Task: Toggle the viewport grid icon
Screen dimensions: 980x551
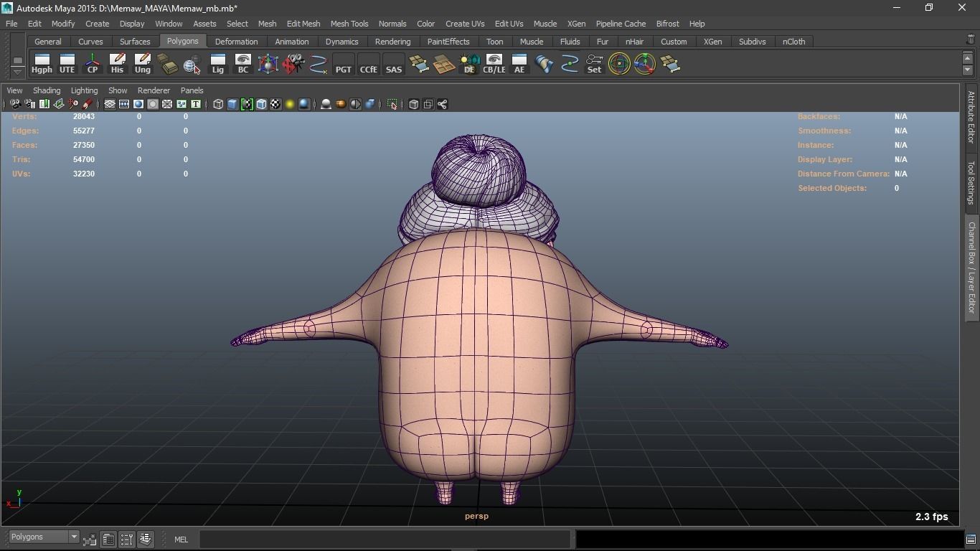Action: pyautogui.click(x=110, y=104)
